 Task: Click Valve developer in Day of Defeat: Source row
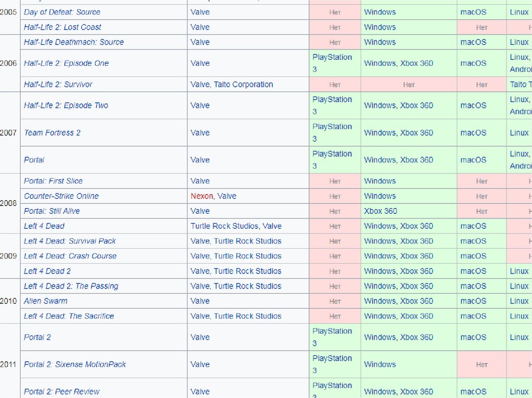[x=200, y=12]
